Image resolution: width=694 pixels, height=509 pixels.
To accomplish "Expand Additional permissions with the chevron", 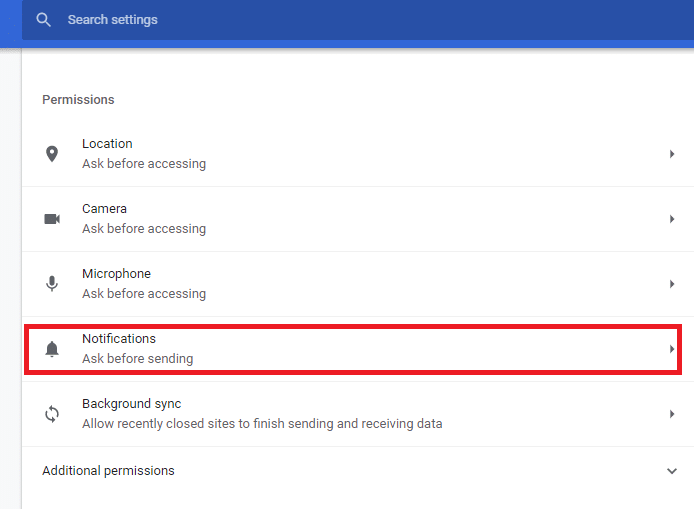I will tap(671, 471).
